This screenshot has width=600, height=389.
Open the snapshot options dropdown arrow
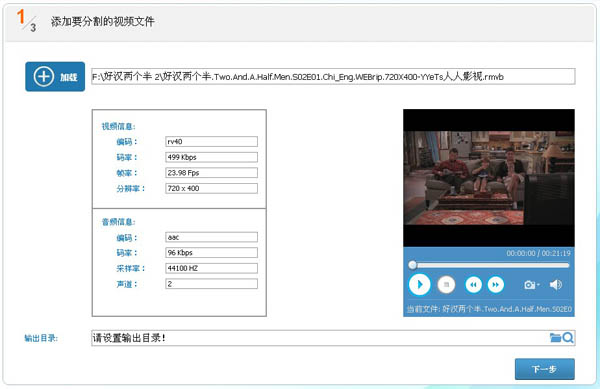[538, 285]
